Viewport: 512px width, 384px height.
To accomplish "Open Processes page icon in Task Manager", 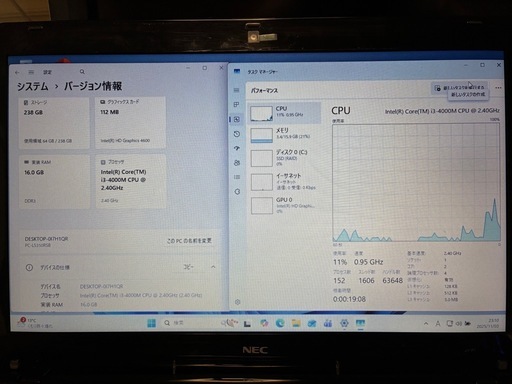I will [237, 105].
